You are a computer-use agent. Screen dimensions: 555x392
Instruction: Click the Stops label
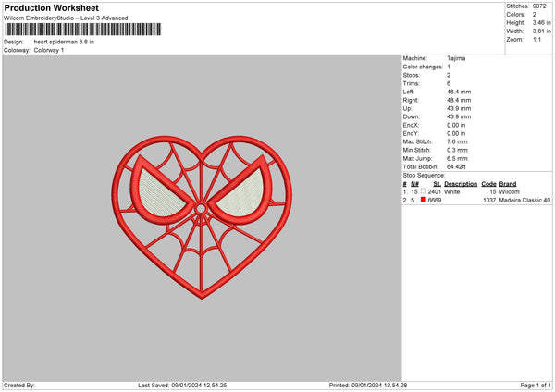411,75
